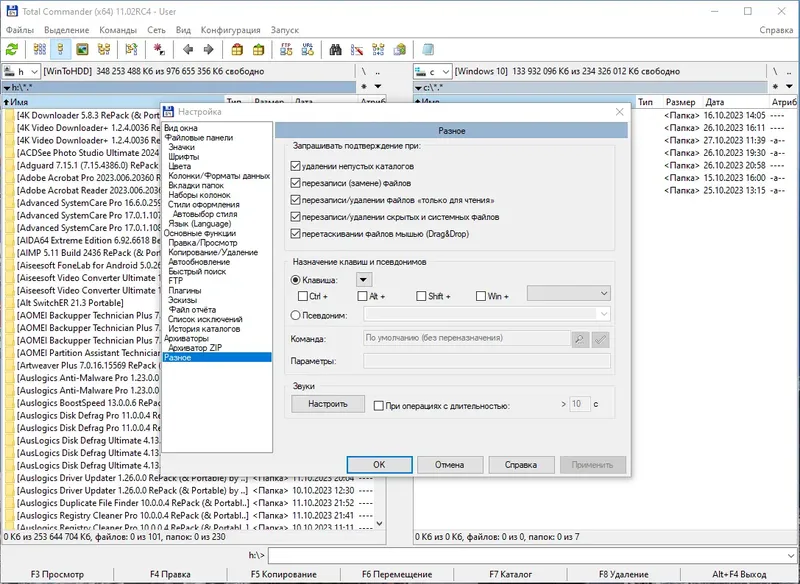Open the left panel favorites asterisk button
Screen dimensions: 800x584
click(364, 87)
